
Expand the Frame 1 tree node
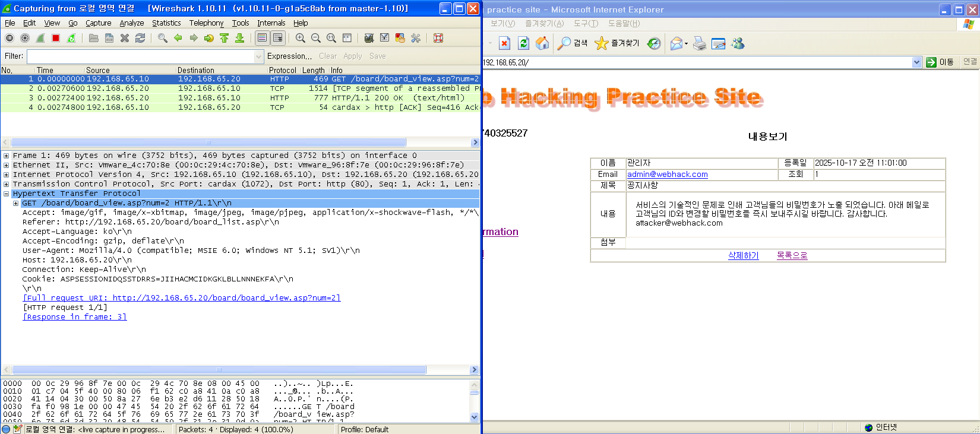pyautogui.click(x=6, y=156)
